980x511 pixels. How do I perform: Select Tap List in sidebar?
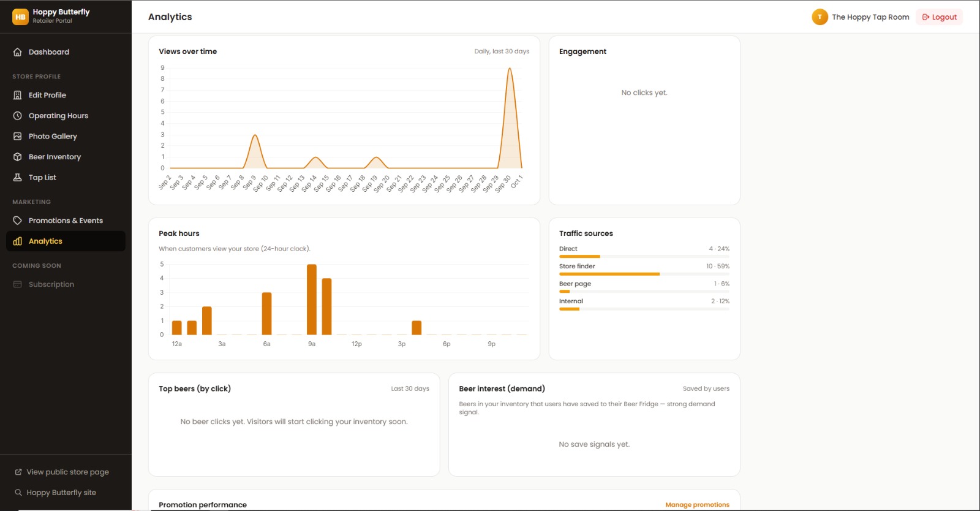[66, 178]
